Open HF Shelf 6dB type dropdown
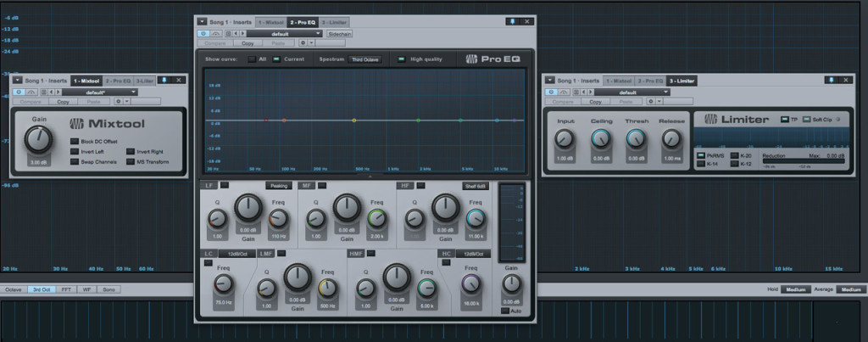 tap(476, 186)
